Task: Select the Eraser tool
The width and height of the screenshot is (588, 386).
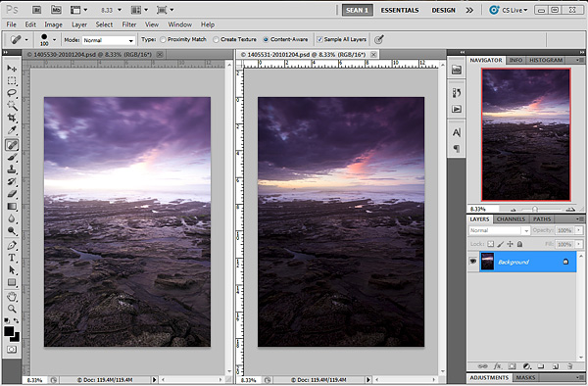Action: point(12,194)
